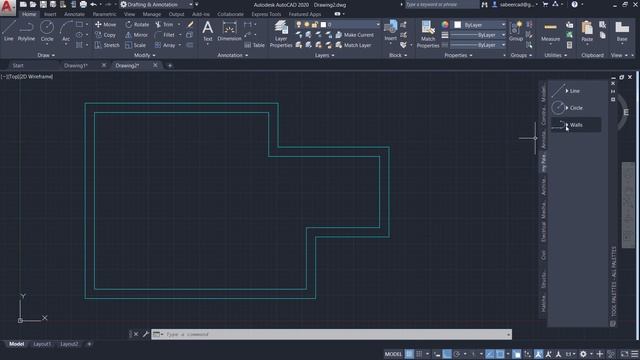Click the Mirror tool
Image resolution: width=640 pixels, height=360 pixels.
click(x=136, y=35)
